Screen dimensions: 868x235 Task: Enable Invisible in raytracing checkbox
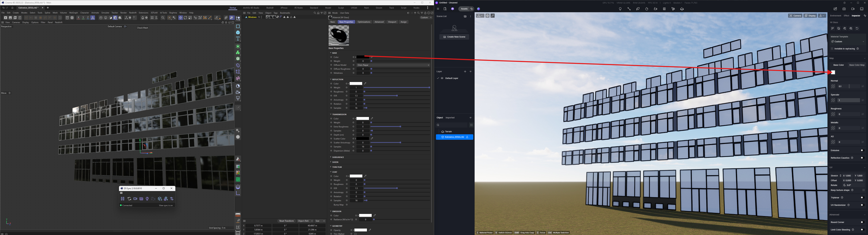point(832,49)
